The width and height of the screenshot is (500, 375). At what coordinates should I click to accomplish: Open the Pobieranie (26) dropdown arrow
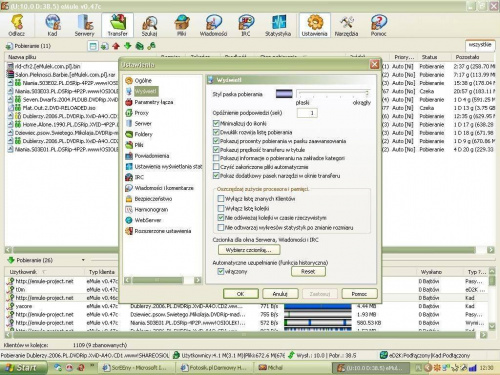(x=83, y=260)
